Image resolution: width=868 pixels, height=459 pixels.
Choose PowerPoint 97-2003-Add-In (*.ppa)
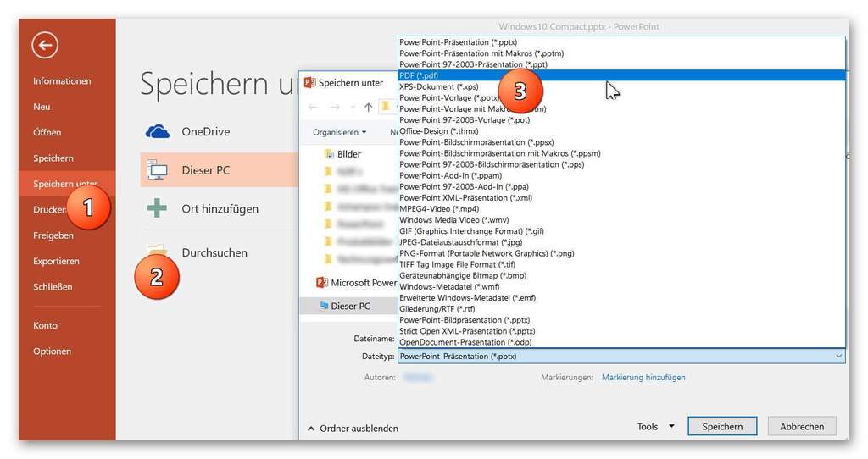pyautogui.click(x=621, y=186)
